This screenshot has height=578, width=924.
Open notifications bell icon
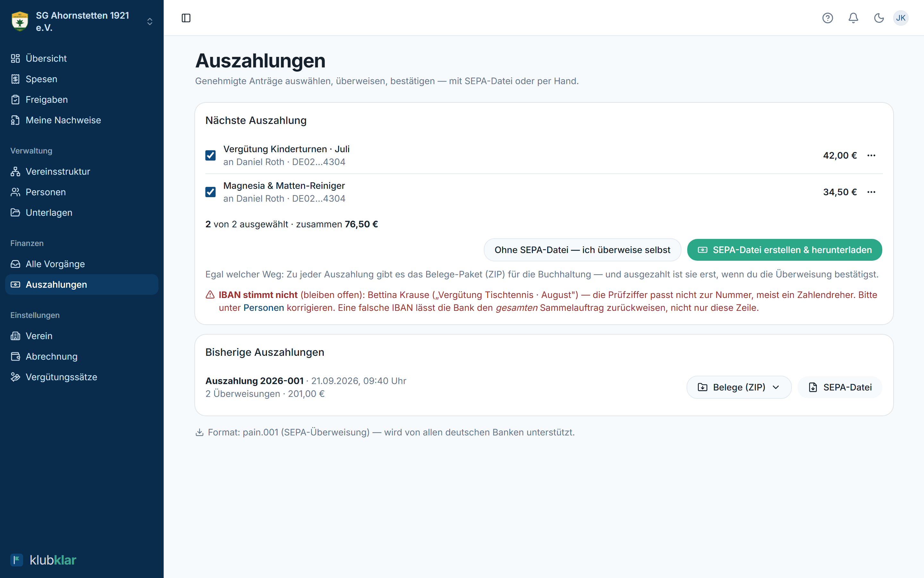pos(853,18)
